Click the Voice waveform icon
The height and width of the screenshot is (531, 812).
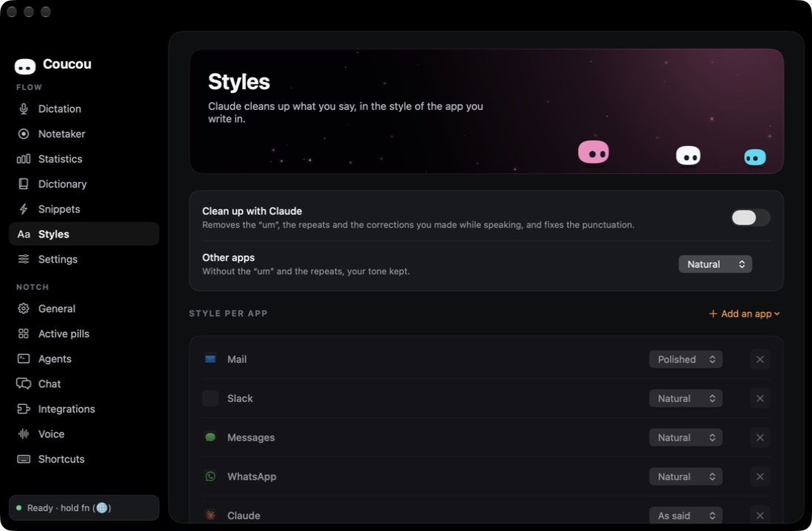24,434
